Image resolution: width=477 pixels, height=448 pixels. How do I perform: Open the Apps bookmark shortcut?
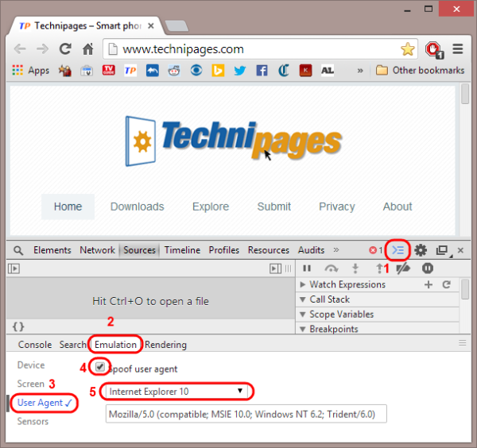[x=31, y=70]
